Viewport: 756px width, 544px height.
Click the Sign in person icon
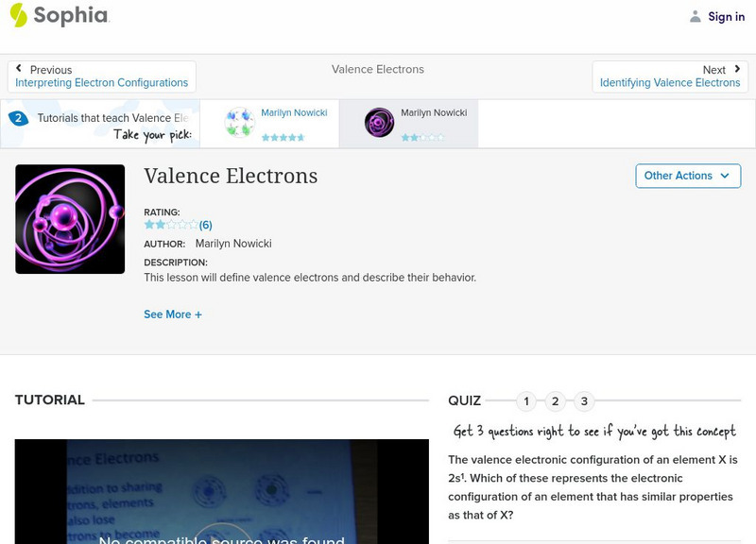point(694,16)
